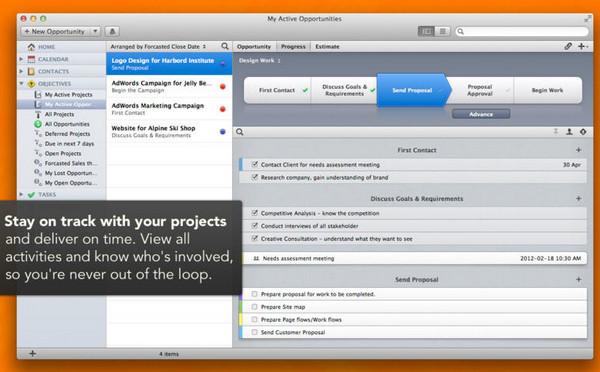
Task: Click the Advance button
Action: point(481,114)
